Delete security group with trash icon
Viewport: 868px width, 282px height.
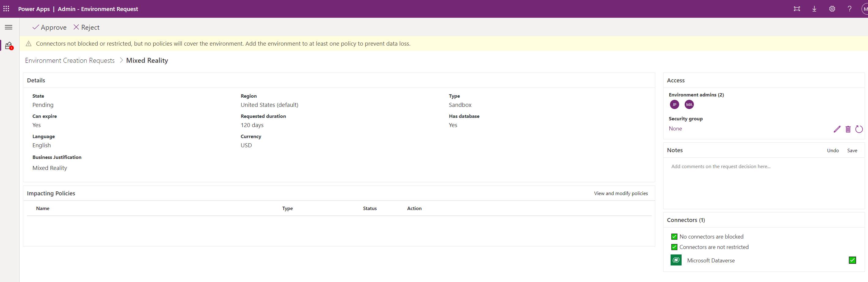pos(848,129)
